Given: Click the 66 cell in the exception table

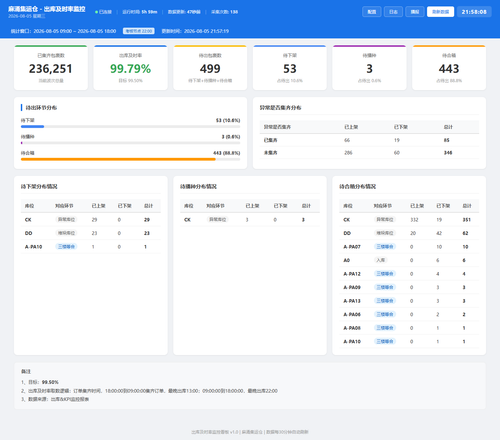Looking at the screenshot, I should pos(347,140).
